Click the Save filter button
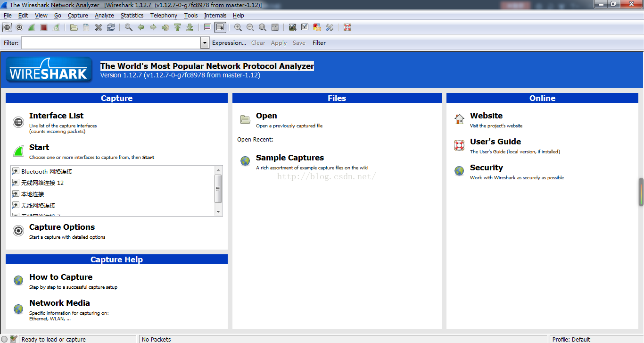Viewport: 644px width, 343px height. click(299, 43)
